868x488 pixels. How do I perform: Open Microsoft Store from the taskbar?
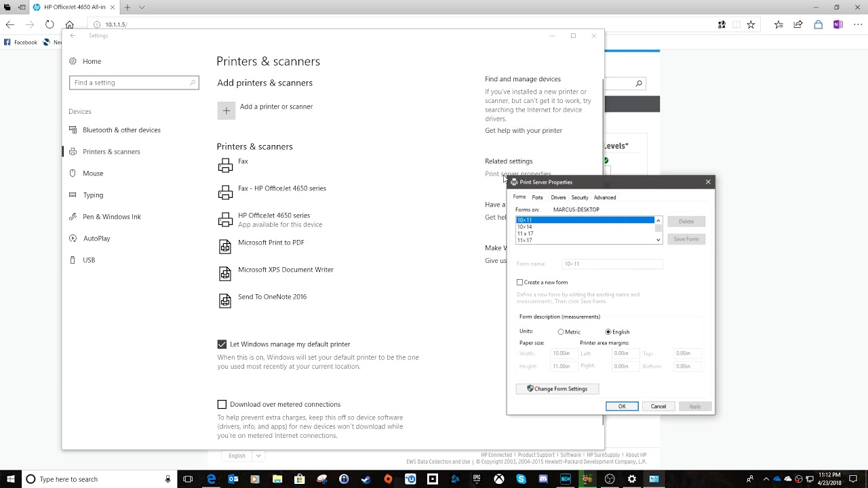point(299,479)
